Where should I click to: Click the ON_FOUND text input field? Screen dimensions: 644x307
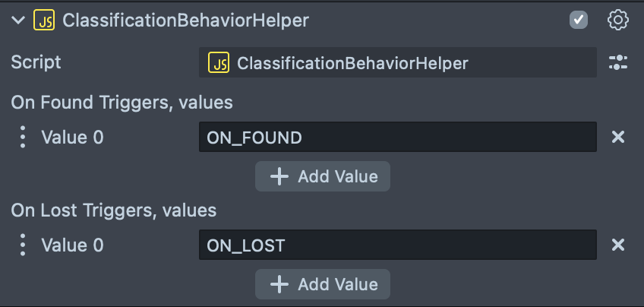[397, 138]
